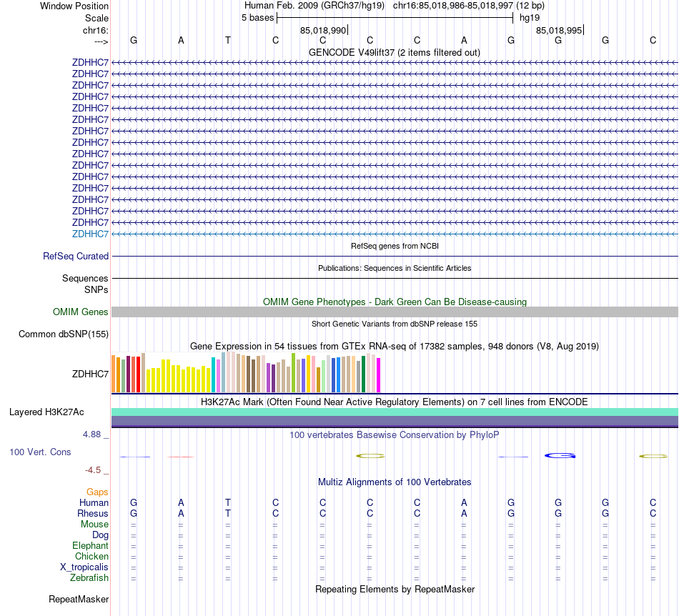
Task: Open the GENCODE V49lift37 track title
Action: (x=394, y=52)
